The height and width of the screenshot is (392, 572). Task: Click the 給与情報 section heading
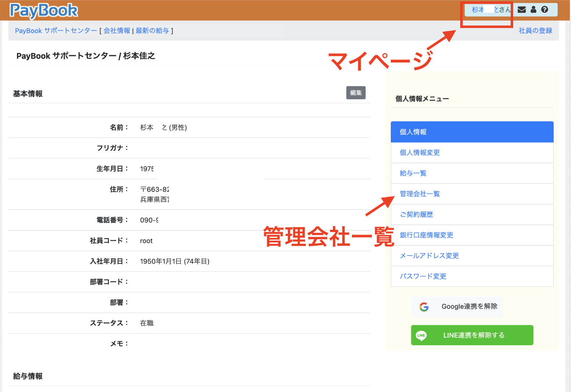28,376
